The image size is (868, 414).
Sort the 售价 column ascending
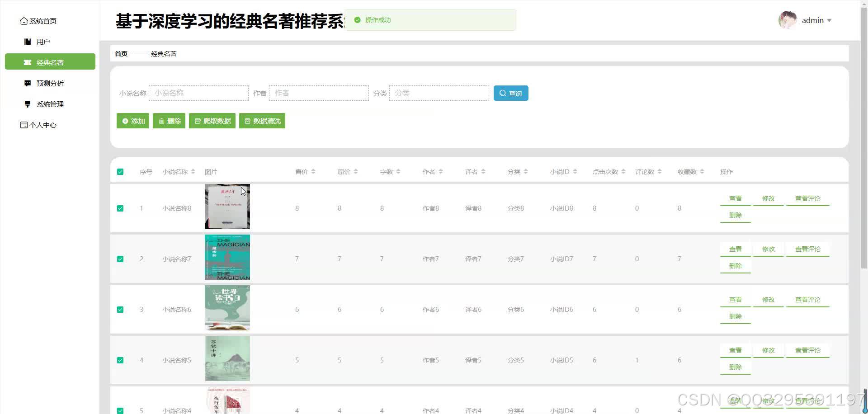pyautogui.click(x=313, y=169)
